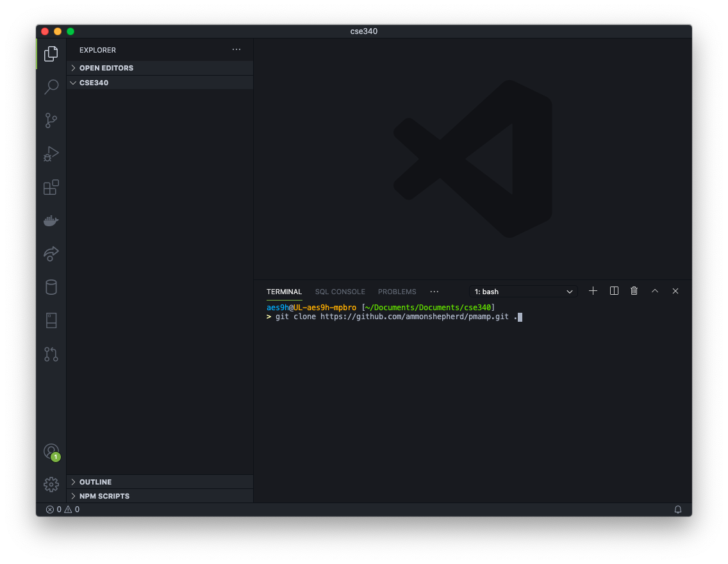728x564 pixels.
Task: Open the notifications bell in status bar
Action: (678, 510)
